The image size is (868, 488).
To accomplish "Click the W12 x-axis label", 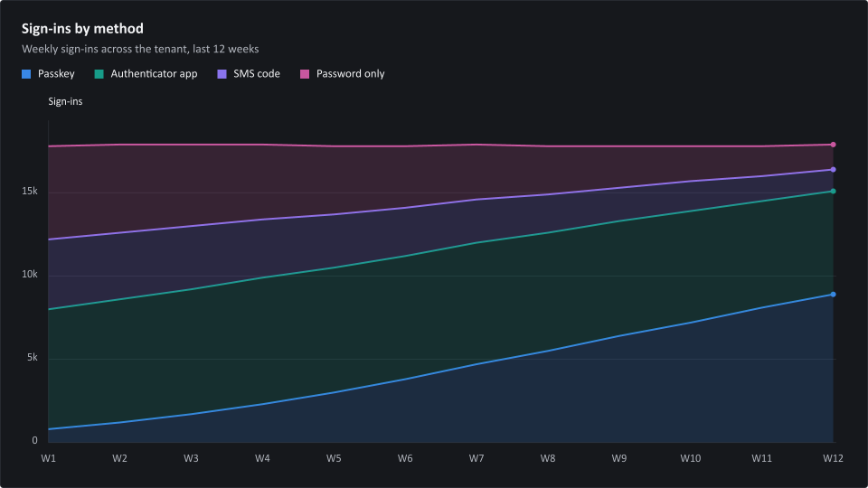I will click(833, 459).
